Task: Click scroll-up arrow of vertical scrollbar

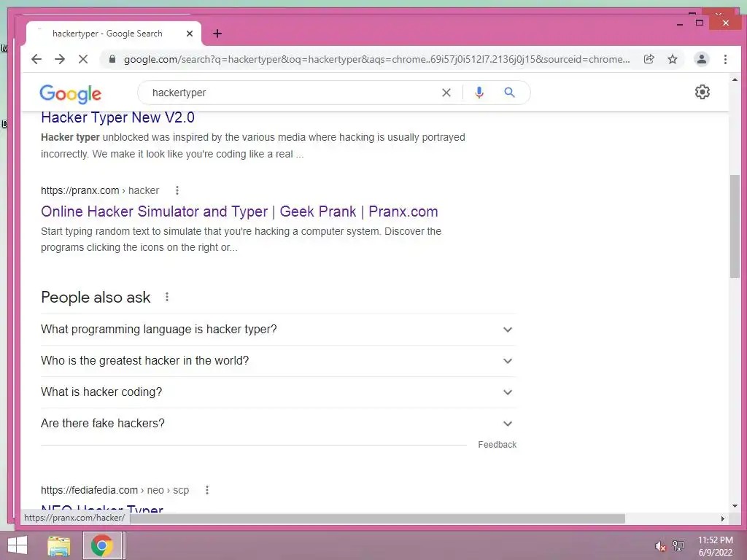Action: point(735,79)
